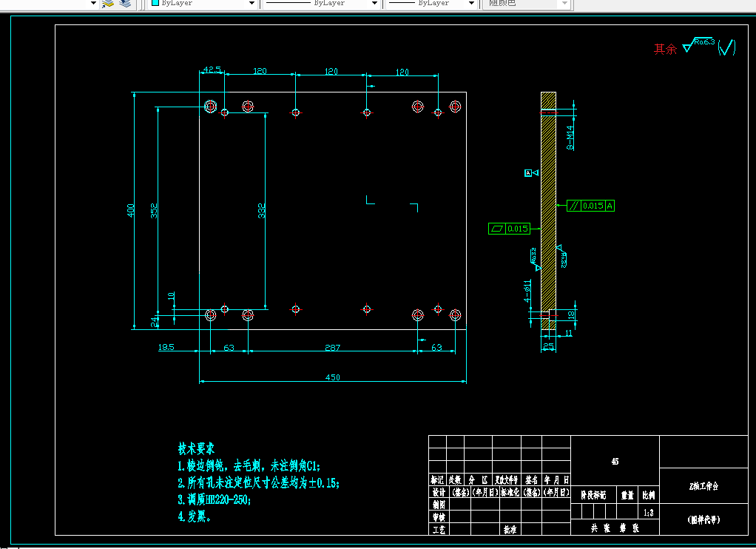
Task: Click the 重量 header cell
Action: 627,495
